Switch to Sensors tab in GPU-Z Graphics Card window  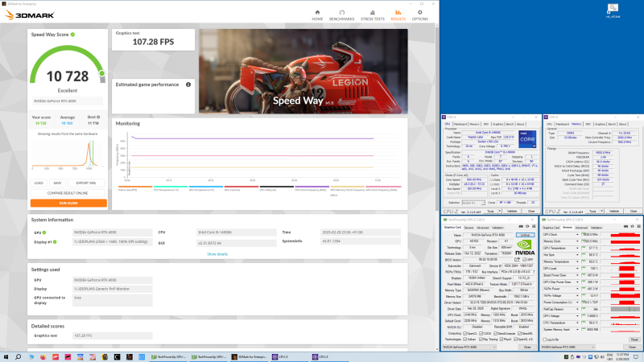point(469,228)
